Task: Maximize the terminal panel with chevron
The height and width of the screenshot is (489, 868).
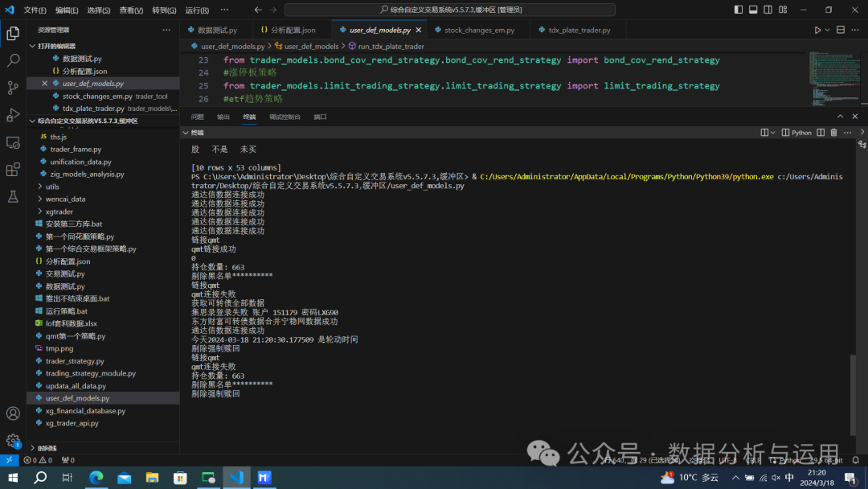Action: pyautogui.click(x=841, y=117)
